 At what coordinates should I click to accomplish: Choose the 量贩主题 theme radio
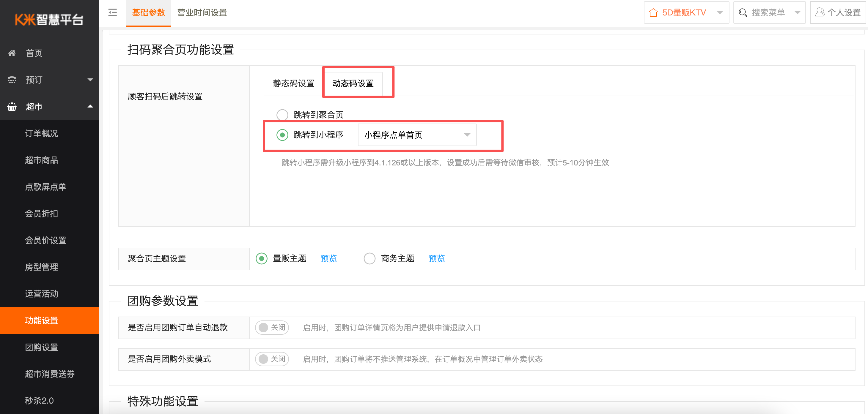(x=262, y=258)
